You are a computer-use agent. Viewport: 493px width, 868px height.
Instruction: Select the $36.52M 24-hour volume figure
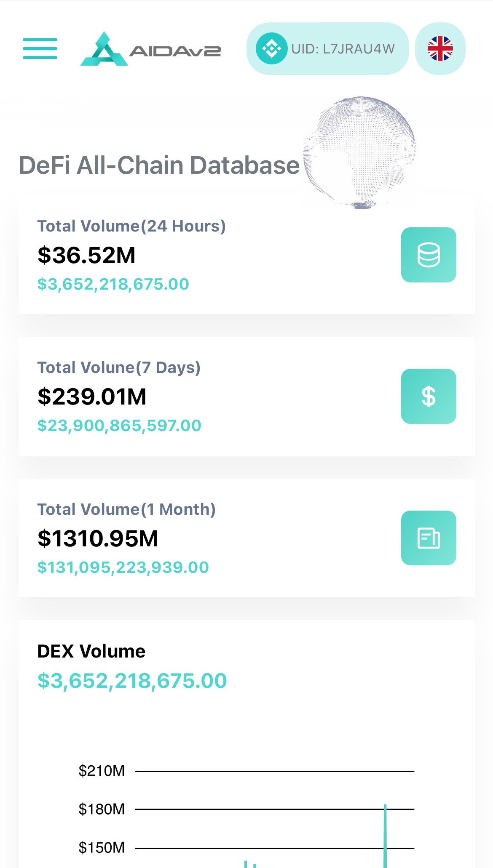coord(86,256)
